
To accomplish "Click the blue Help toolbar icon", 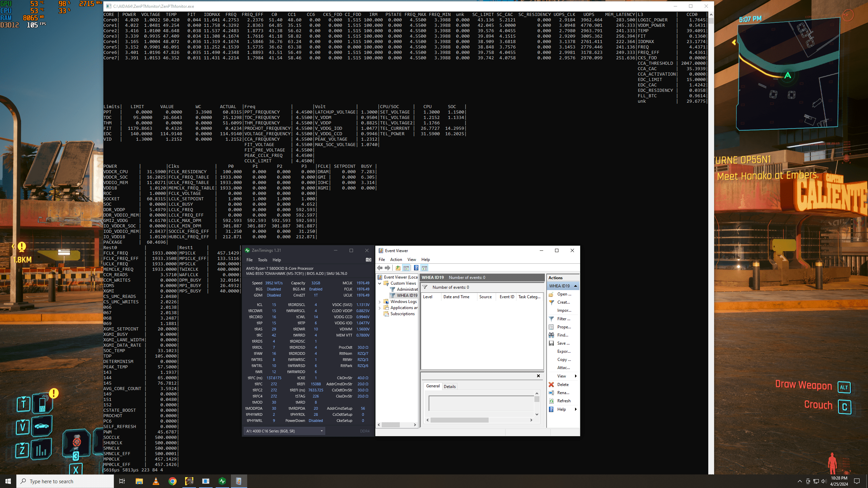I will pos(416,268).
